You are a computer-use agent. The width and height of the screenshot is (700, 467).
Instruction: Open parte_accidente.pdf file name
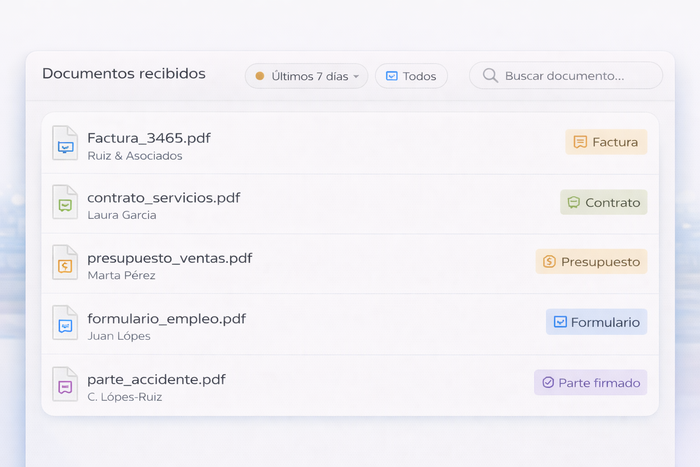pyautogui.click(x=156, y=380)
